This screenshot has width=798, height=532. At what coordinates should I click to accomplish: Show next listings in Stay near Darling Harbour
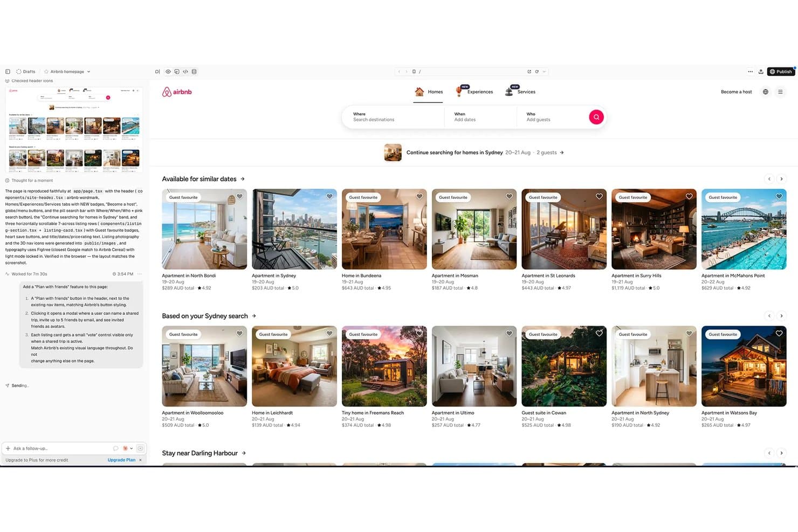pos(781,453)
